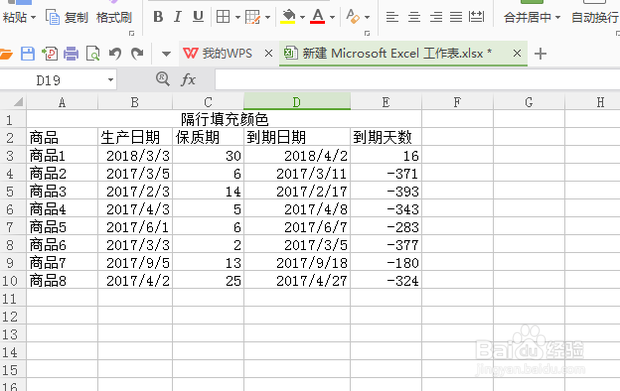Justify text alignment

456,17
